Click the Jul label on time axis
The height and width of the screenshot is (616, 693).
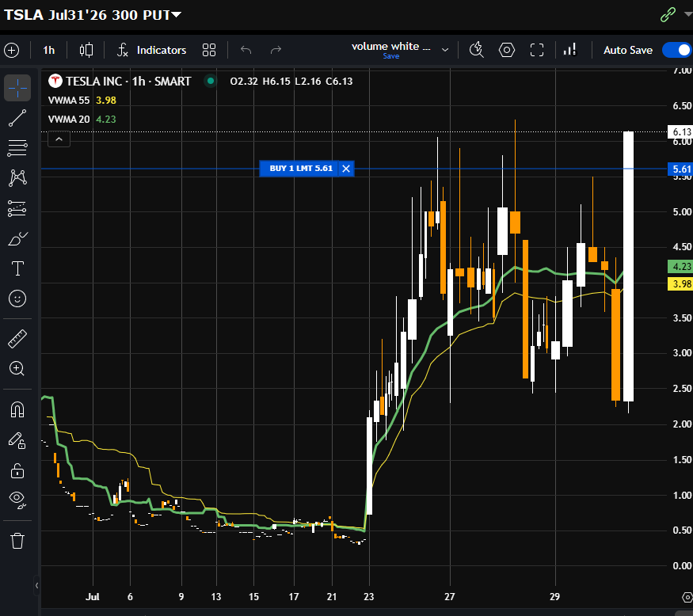pyautogui.click(x=93, y=596)
